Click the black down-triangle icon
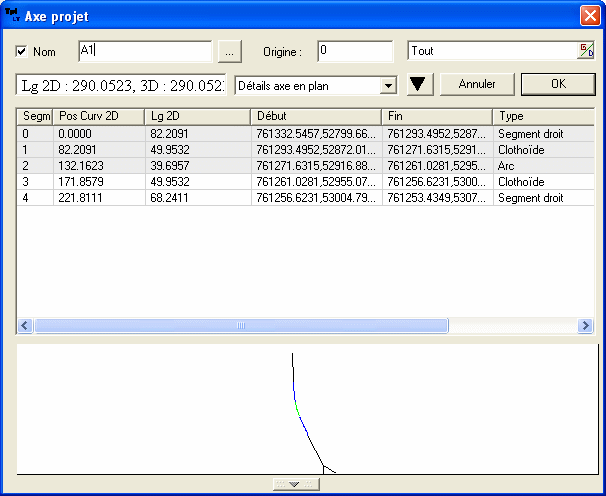The height and width of the screenshot is (496, 606). tap(418, 85)
